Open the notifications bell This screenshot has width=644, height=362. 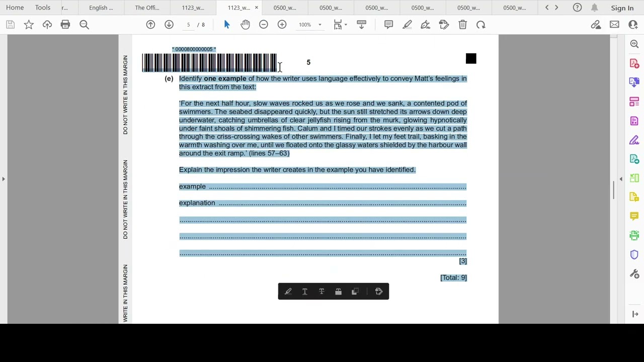[594, 8]
